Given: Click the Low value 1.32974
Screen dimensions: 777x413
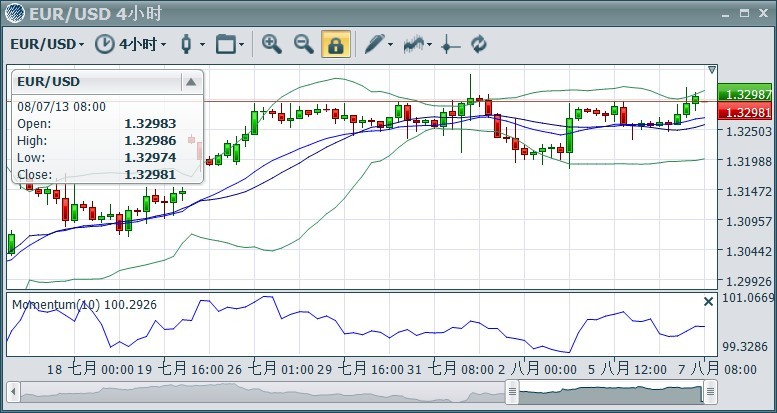Looking at the screenshot, I should [150, 158].
